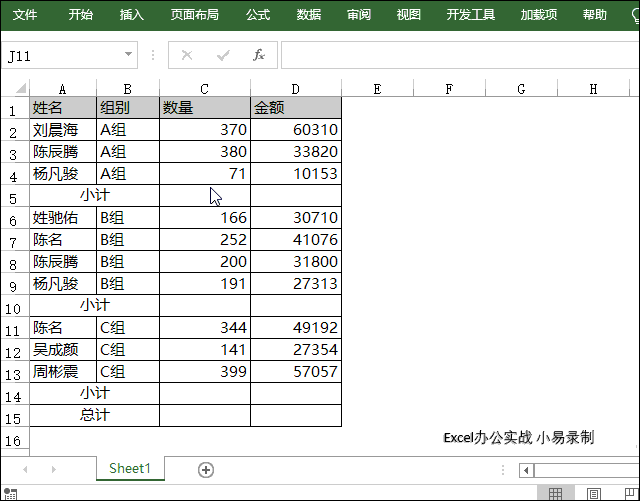Switch to the 视图 tab
Image resolution: width=640 pixels, height=501 pixels.
coord(409,15)
